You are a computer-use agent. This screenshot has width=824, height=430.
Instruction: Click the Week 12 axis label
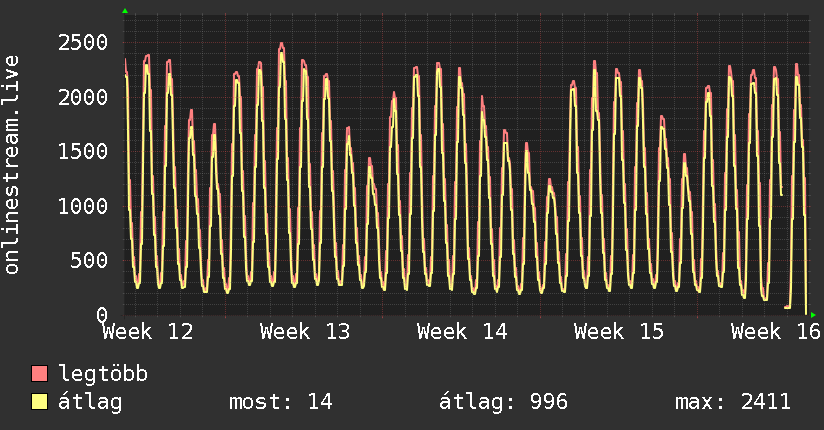pyautogui.click(x=148, y=332)
